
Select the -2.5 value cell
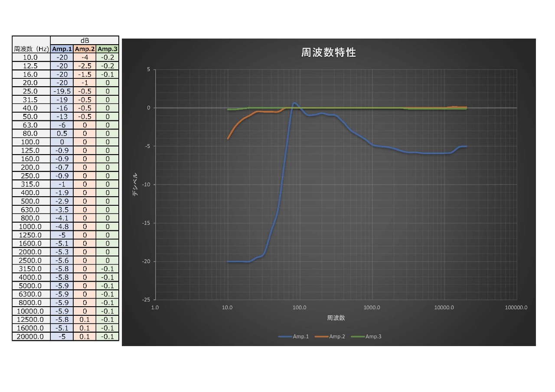click(85, 66)
